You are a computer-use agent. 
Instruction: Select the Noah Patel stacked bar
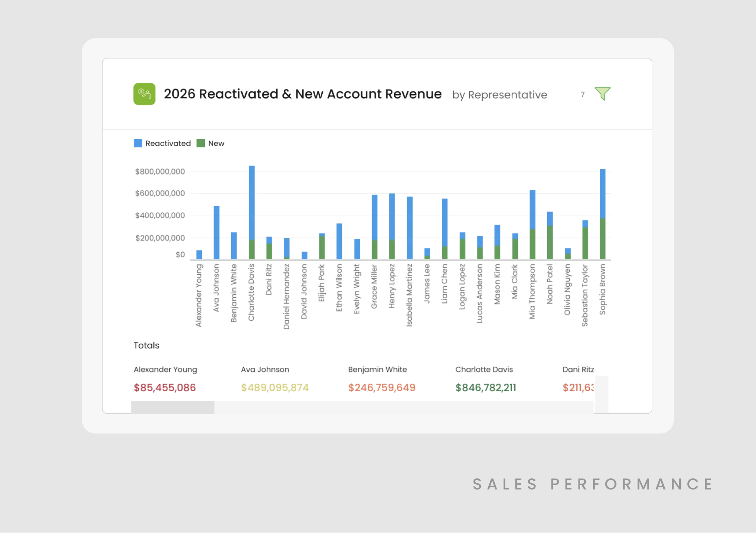550,236
